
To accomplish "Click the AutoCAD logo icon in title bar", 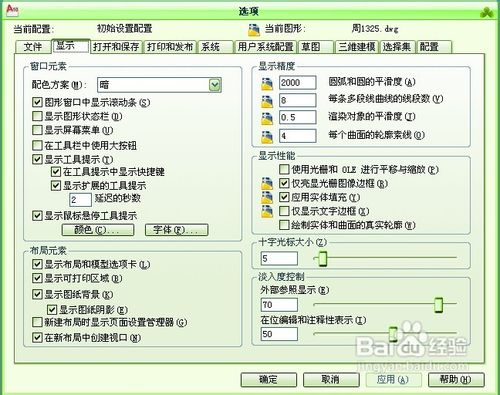I will 12,10.
